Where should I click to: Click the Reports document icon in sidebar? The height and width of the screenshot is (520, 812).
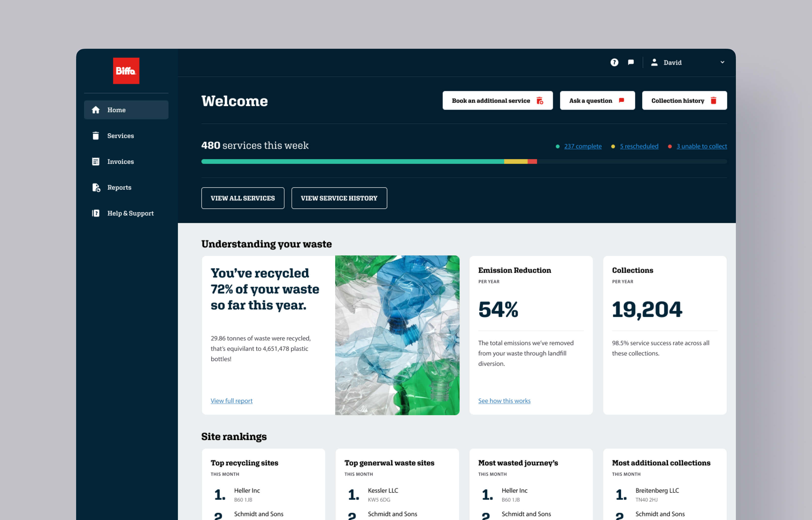pyautogui.click(x=96, y=187)
